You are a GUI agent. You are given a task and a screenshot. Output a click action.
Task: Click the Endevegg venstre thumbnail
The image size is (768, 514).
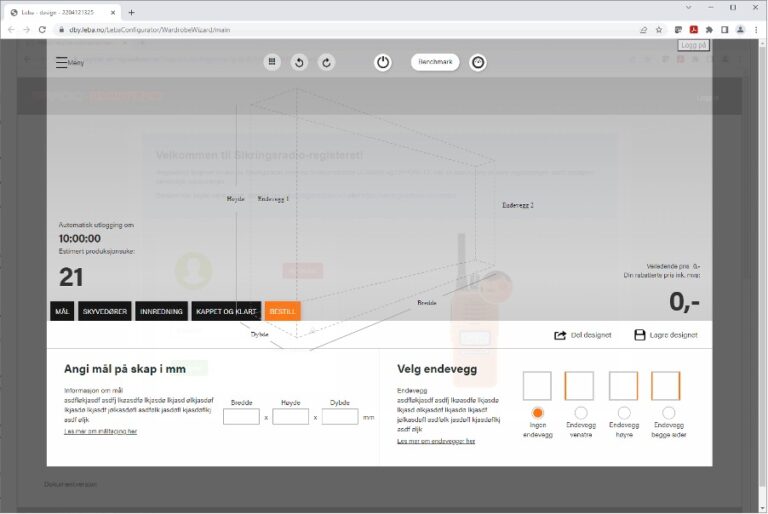pyautogui.click(x=579, y=386)
